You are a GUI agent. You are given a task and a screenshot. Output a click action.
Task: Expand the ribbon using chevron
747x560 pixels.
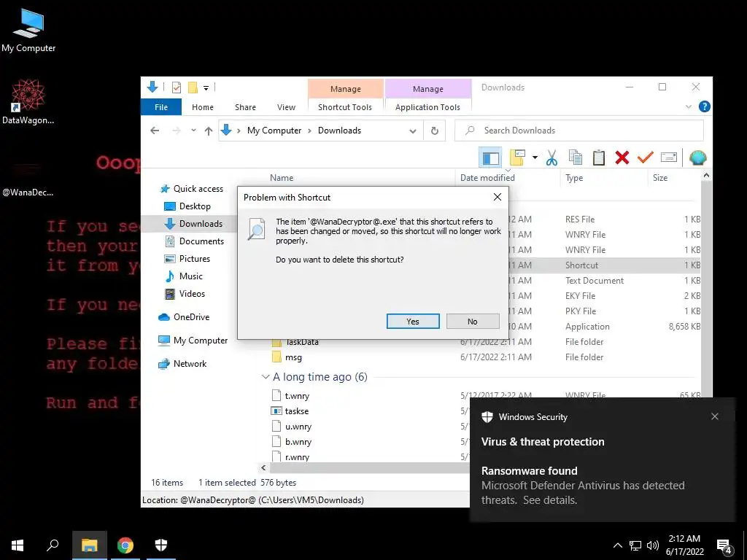(x=689, y=106)
